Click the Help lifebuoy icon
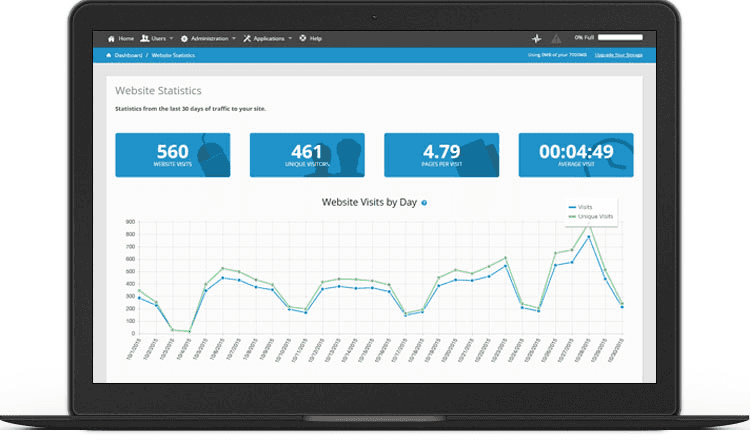Viewport: 750px width, 440px height. coord(303,38)
